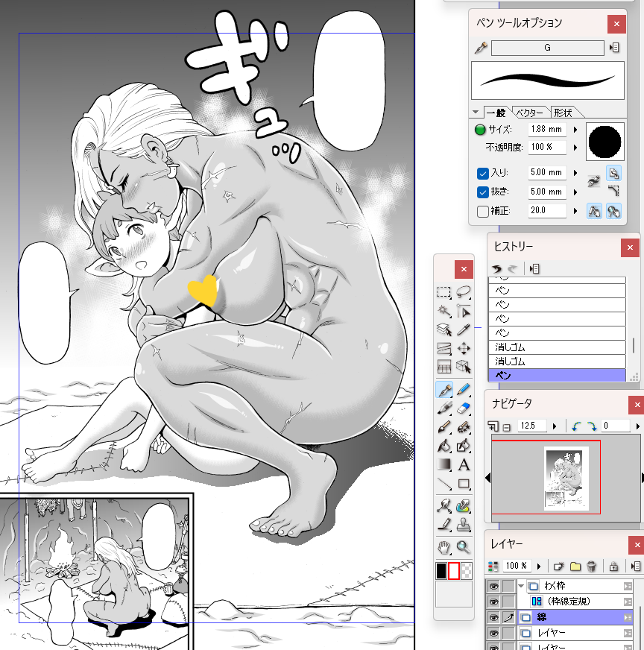Uncheck the 抜き checkbox
This screenshot has height=650, width=644.
pos(483,192)
